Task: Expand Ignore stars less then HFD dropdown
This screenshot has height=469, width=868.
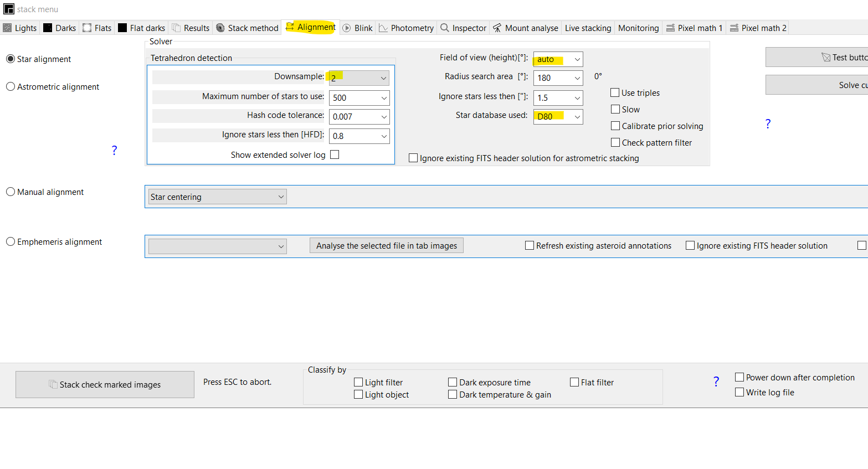Action: pos(359,136)
